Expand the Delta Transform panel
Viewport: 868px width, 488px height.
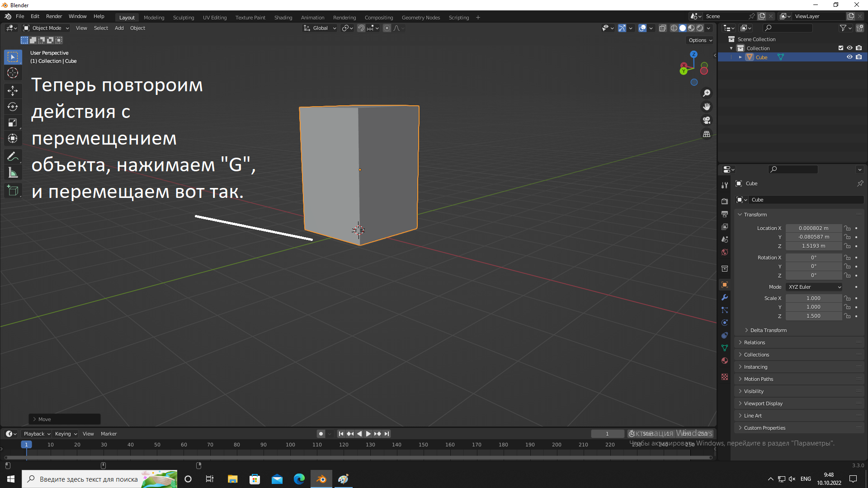click(768, 330)
